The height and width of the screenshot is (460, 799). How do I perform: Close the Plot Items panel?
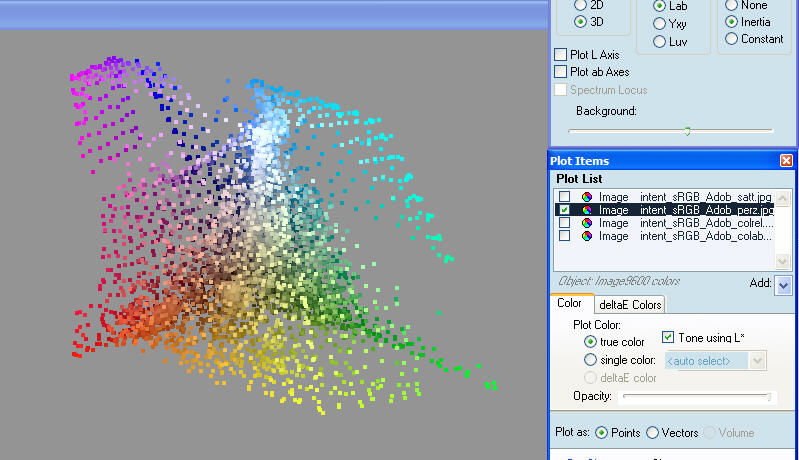click(786, 161)
